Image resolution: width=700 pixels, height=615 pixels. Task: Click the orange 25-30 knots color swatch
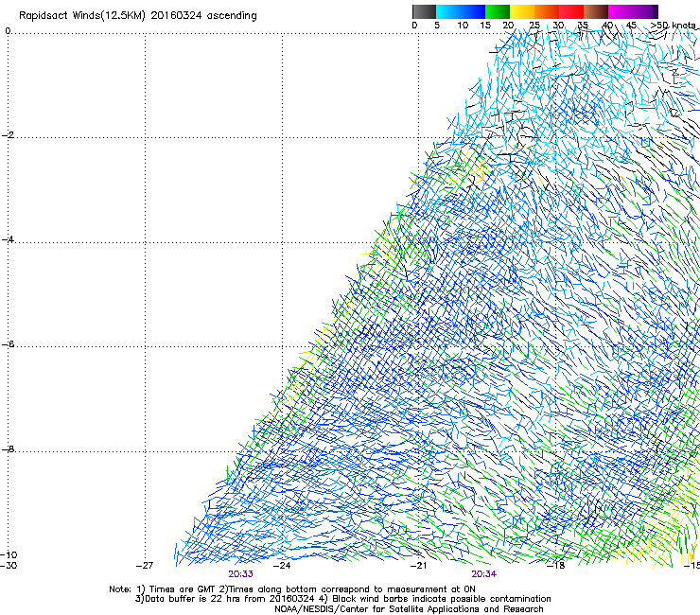click(547, 11)
